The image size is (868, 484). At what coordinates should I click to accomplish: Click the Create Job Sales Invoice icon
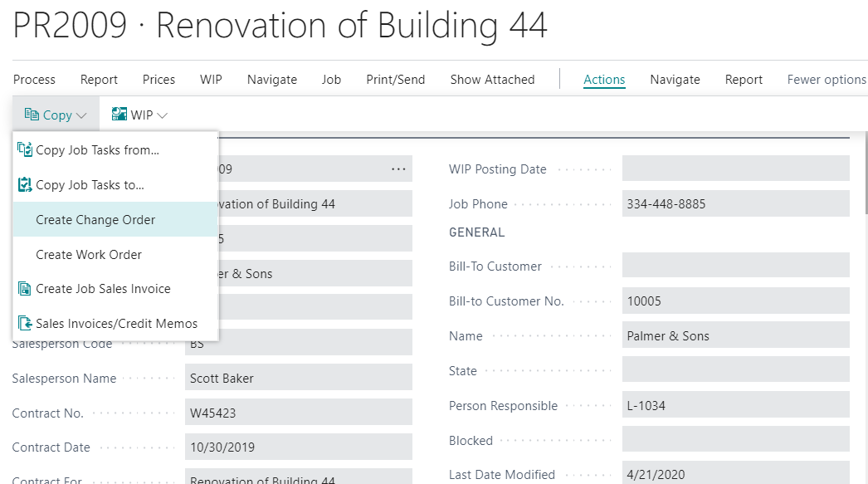pos(25,289)
